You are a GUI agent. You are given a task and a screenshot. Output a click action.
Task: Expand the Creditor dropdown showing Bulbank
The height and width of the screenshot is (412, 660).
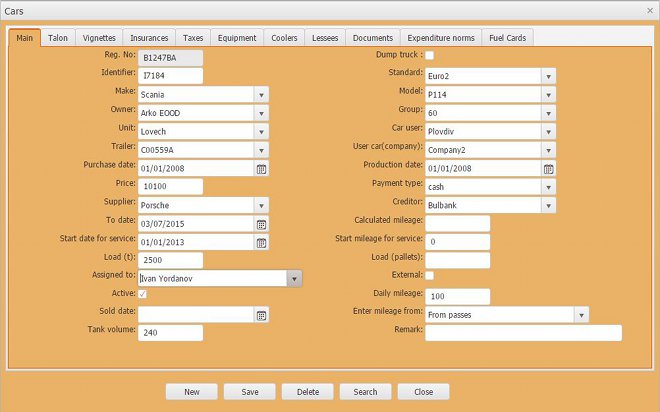(548, 205)
